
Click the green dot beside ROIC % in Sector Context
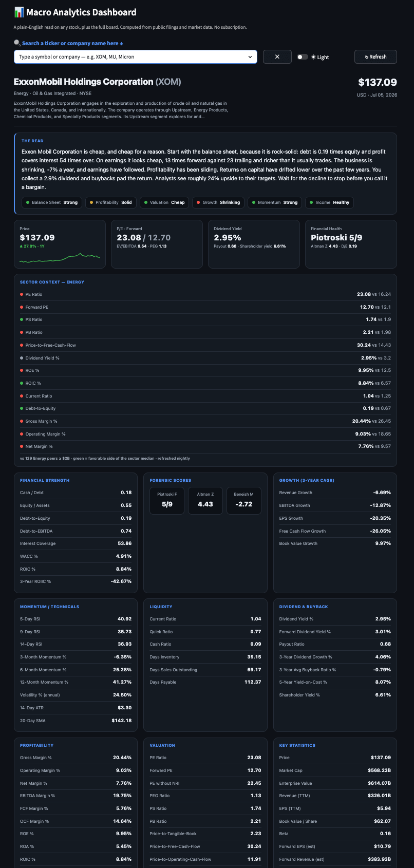(22, 383)
